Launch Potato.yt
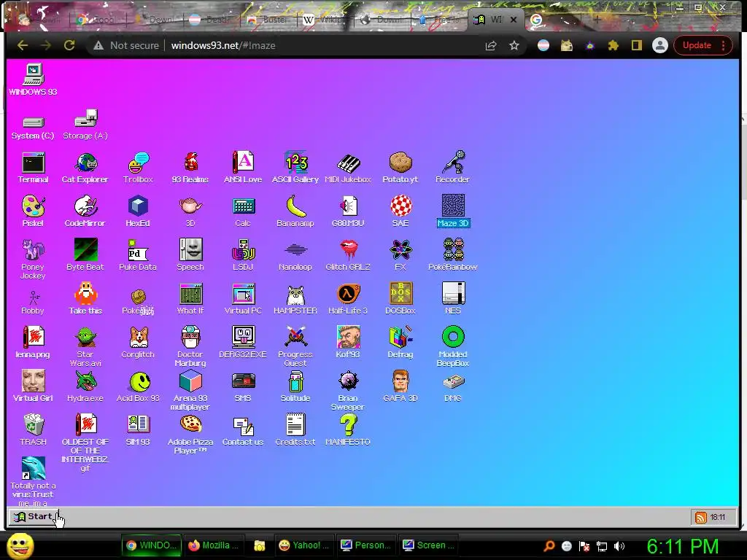The width and height of the screenshot is (747, 560). 400,168
